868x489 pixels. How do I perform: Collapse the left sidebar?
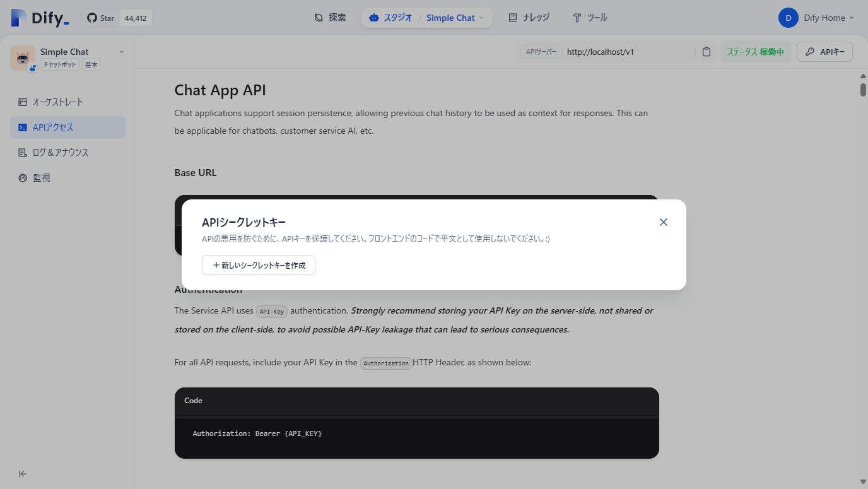(22, 473)
